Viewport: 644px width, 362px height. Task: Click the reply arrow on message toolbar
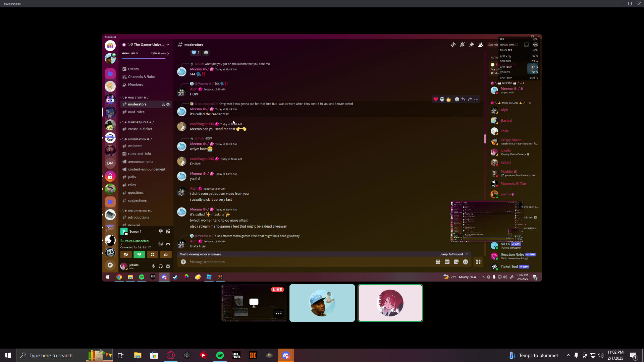point(463,99)
